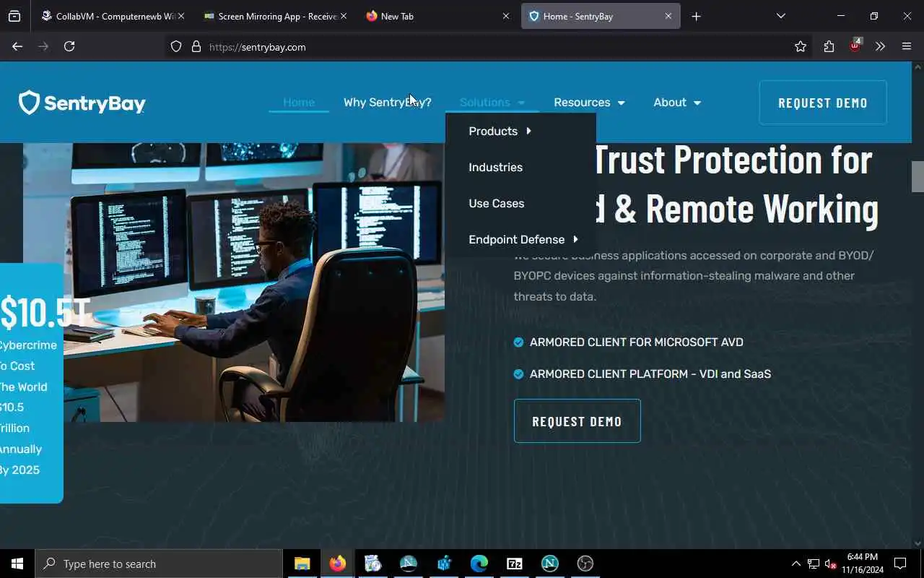Close the New Tab tab
This screenshot has width=924, height=578.
505,16
